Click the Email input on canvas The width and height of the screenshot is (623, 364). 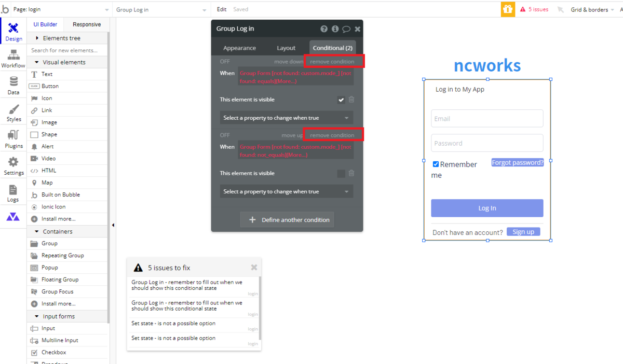coord(487,118)
